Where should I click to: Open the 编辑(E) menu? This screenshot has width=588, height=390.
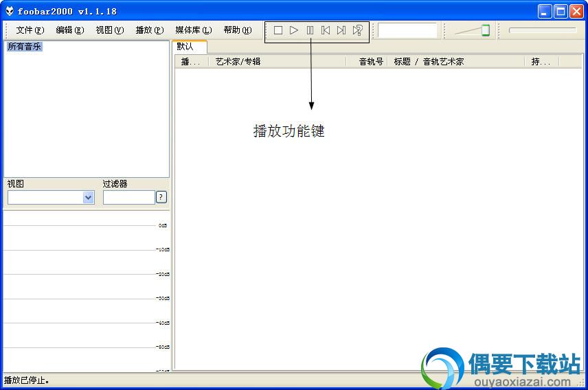coord(70,30)
